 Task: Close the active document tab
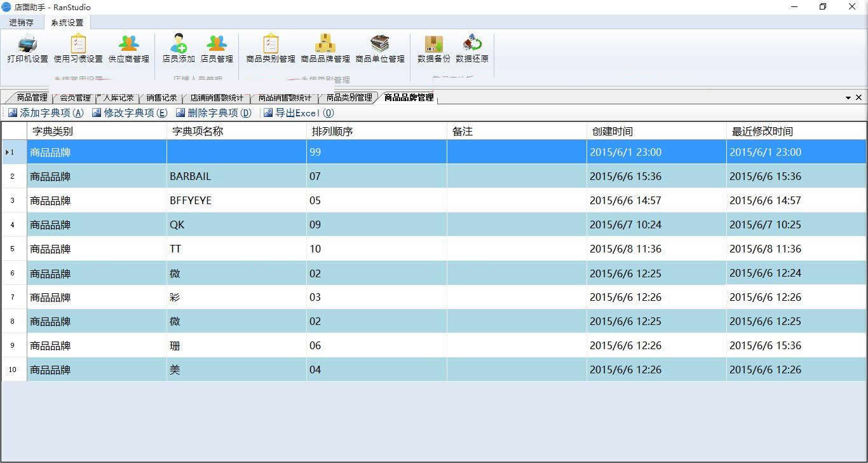tap(859, 98)
